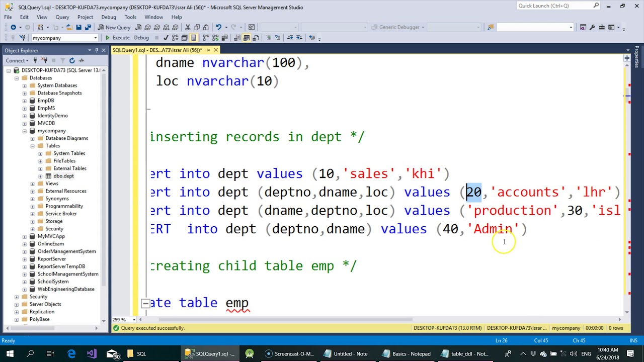Click the editor vertical scrollbar
Screen dimensions: 644x362
[627, 95]
